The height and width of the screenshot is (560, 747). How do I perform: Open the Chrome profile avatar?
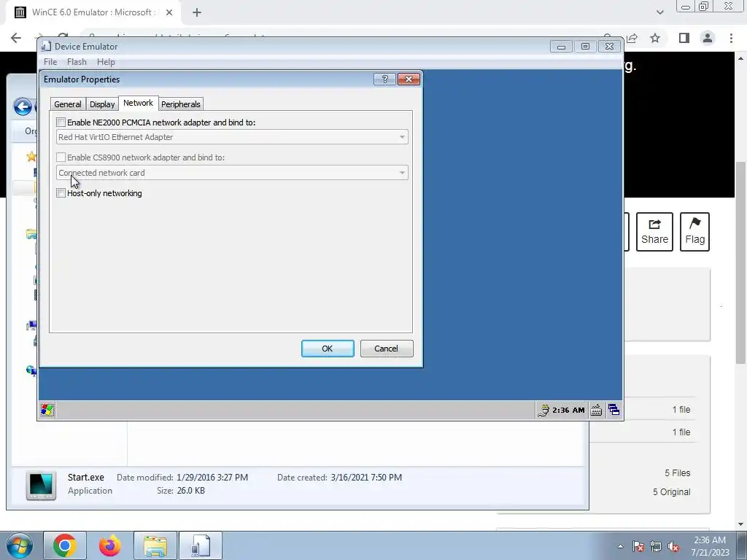(x=708, y=38)
